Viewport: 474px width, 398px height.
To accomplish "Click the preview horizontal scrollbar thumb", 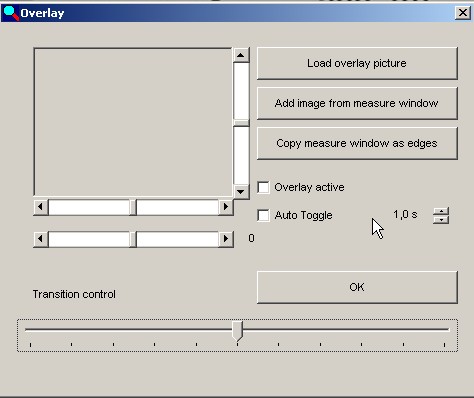I will pyautogui.click(x=133, y=207).
